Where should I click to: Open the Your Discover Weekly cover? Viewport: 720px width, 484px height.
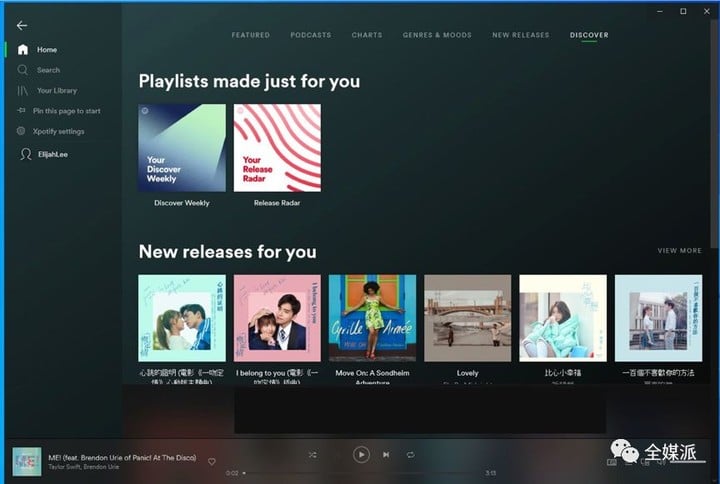[182, 148]
